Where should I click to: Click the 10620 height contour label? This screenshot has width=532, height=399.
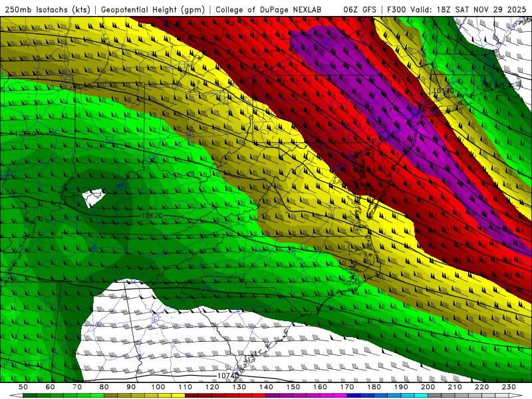tap(152, 215)
